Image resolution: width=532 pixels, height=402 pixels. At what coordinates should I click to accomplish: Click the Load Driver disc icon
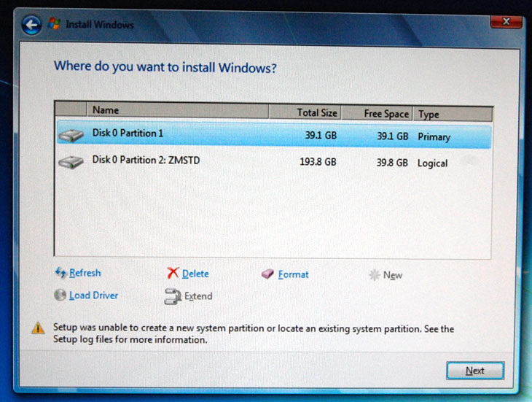point(60,295)
